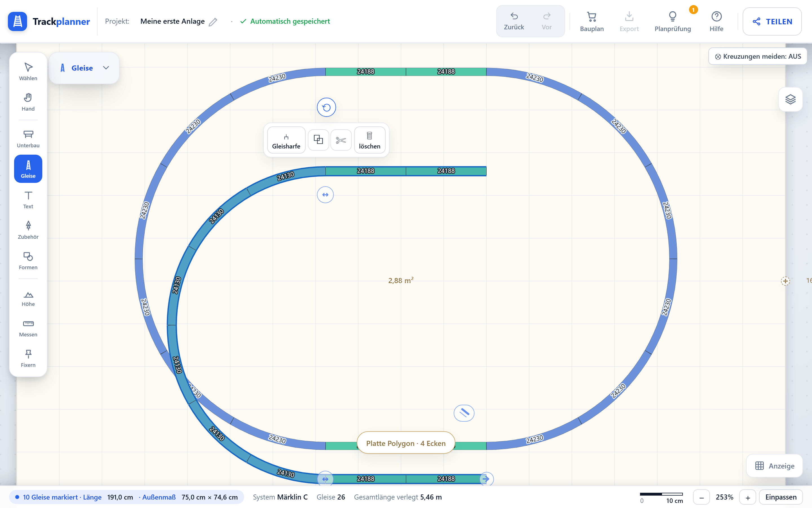
Task: Click the diagonal track slash handle
Action: point(464,413)
